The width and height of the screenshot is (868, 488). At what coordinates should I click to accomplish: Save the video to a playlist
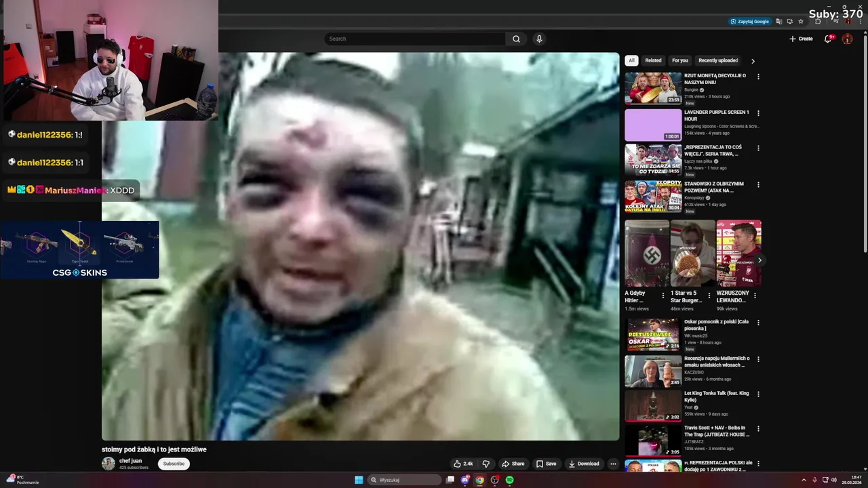546,464
